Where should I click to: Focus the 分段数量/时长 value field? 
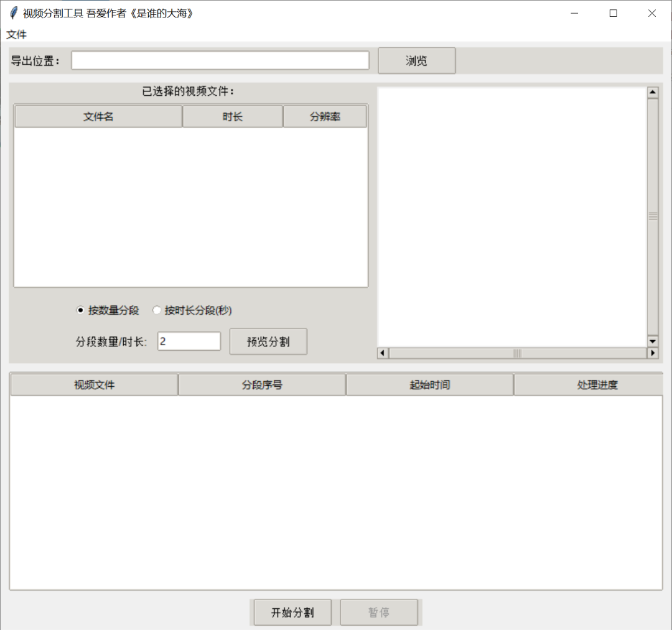[189, 341]
